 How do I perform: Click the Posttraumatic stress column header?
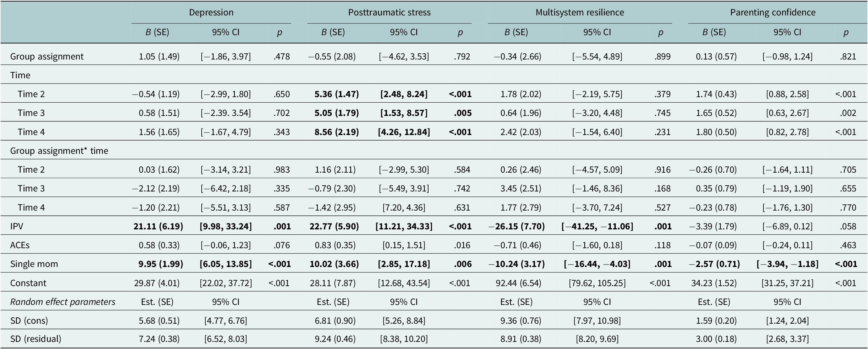[x=389, y=12]
